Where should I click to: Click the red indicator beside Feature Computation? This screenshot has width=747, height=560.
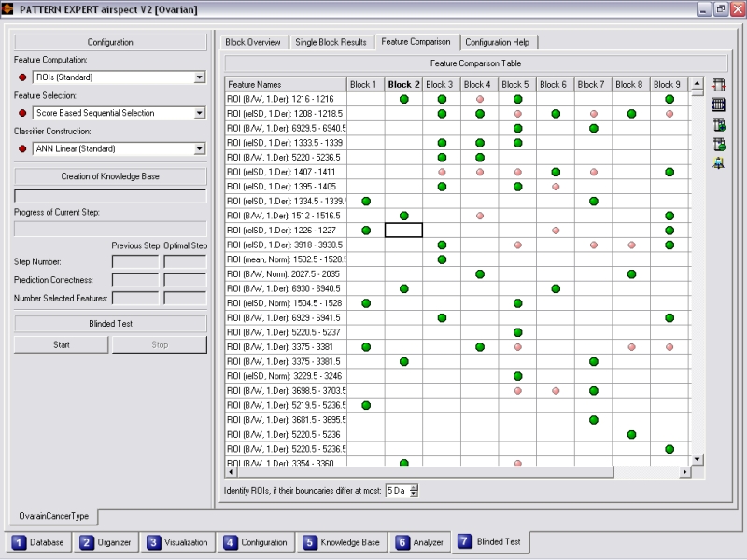point(22,77)
